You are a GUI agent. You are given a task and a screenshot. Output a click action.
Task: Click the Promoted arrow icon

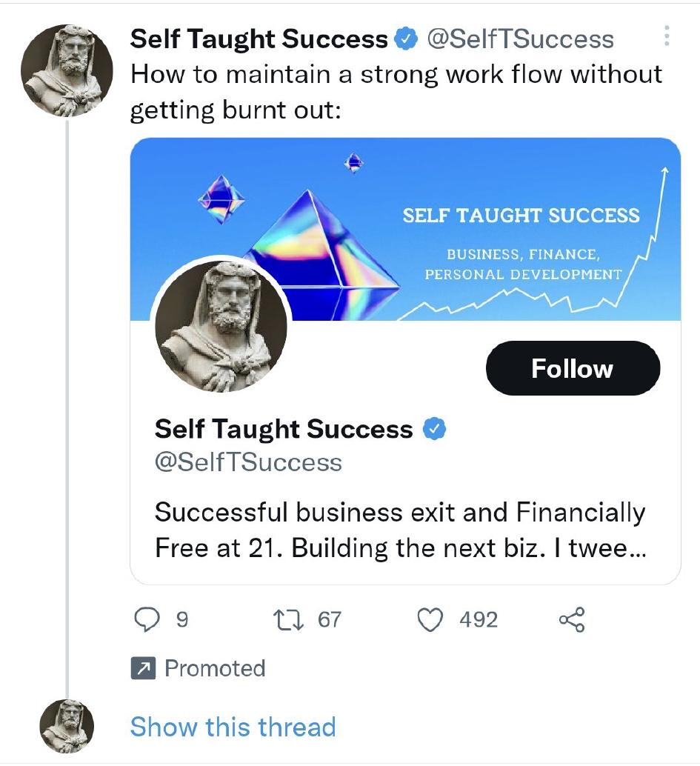click(141, 669)
